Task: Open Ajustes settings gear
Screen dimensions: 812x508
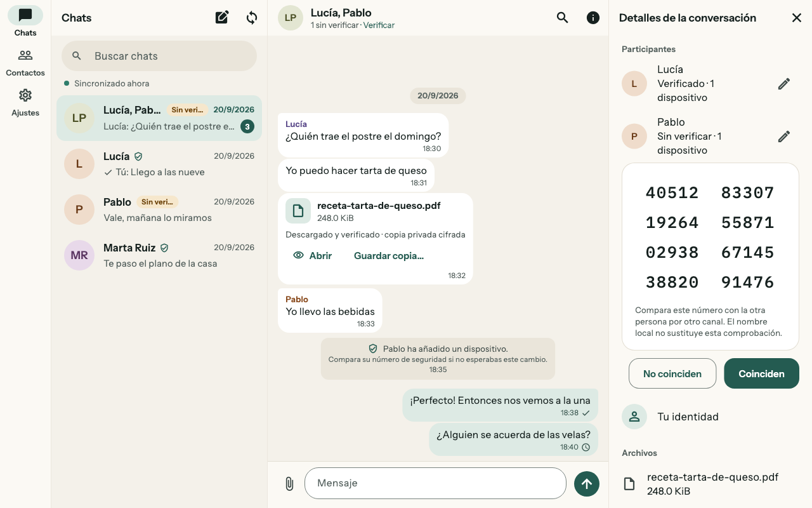Action: [x=25, y=102]
